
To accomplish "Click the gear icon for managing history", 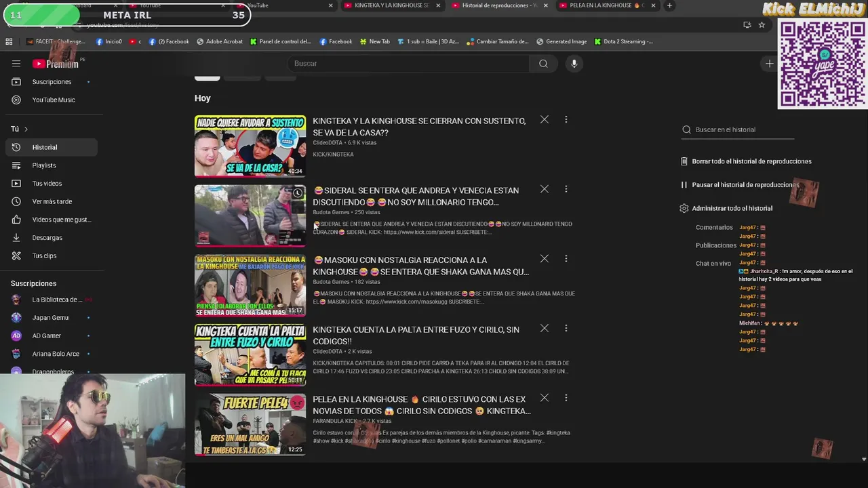I will click(x=684, y=208).
